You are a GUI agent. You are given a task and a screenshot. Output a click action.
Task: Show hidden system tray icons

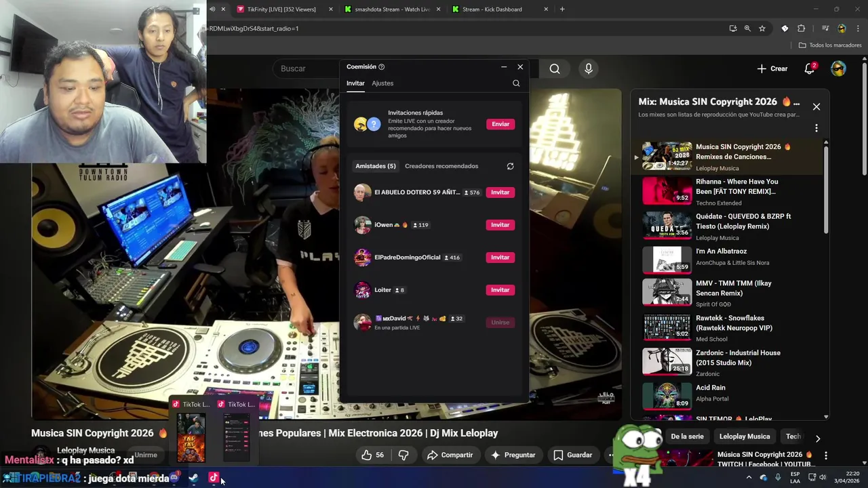pyautogui.click(x=749, y=478)
